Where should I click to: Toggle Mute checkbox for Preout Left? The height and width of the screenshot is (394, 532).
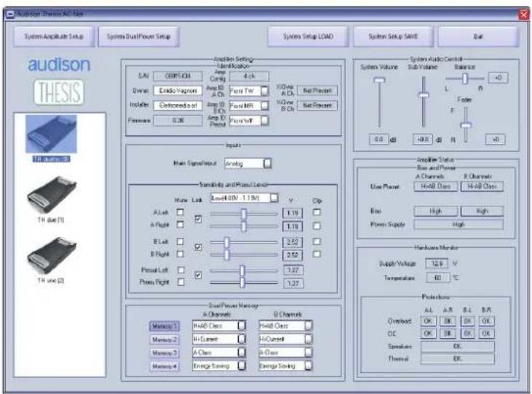pos(181,270)
